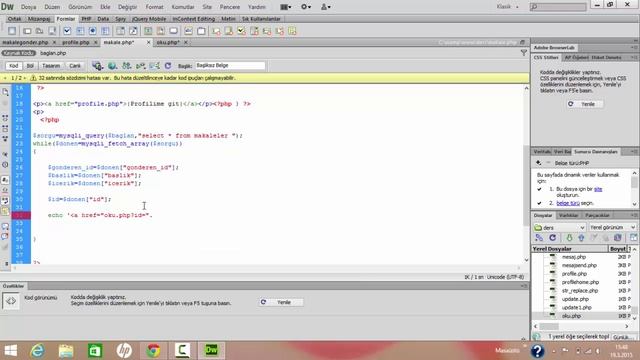The image size is (640, 360).
Task: Open profile.php document tab
Action: pyautogui.click(x=76, y=42)
